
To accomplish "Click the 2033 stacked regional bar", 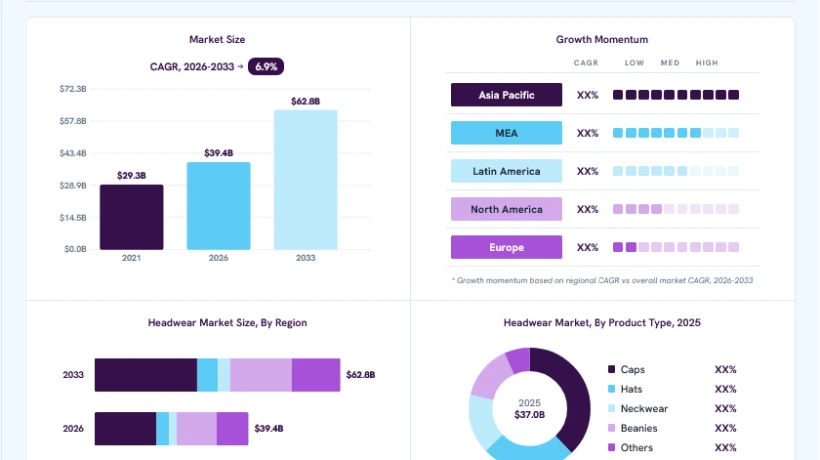I will click(218, 375).
